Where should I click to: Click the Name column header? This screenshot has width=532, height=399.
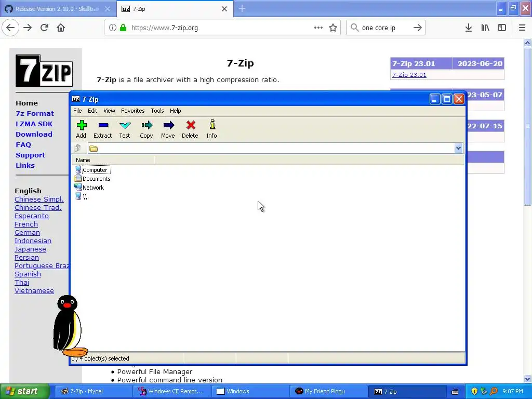pos(113,160)
